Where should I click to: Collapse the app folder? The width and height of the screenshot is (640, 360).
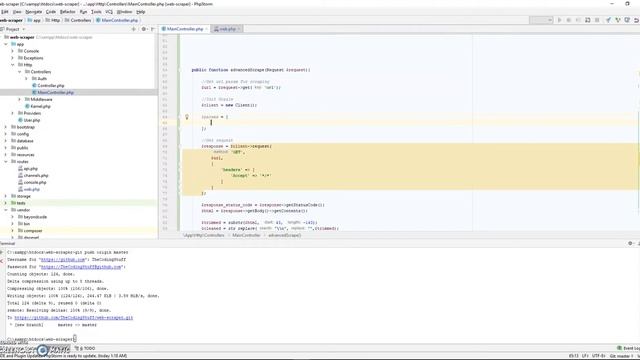coord(6,44)
